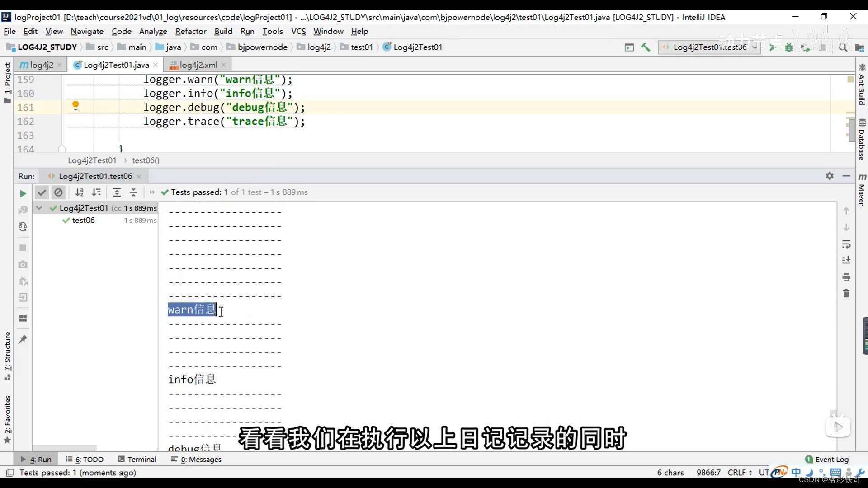This screenshot has height=488, width=868.
Task: Click the Chinese input method tray icon
Action: (x=796, y=472)
